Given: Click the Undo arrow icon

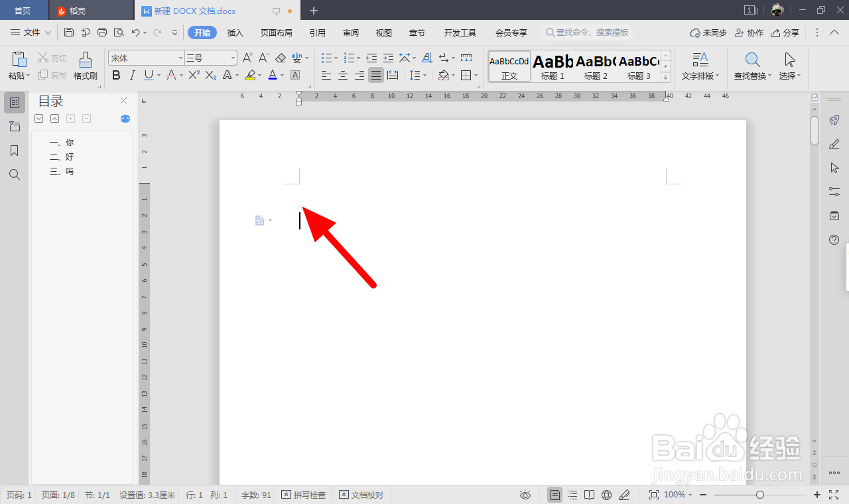Looking at the screenshot, I should (135, 32).
